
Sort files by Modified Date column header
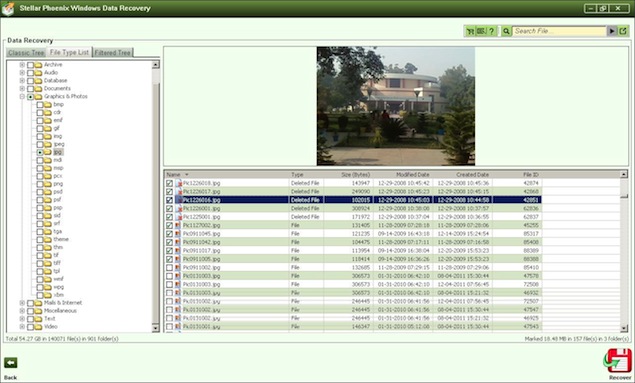412,174
